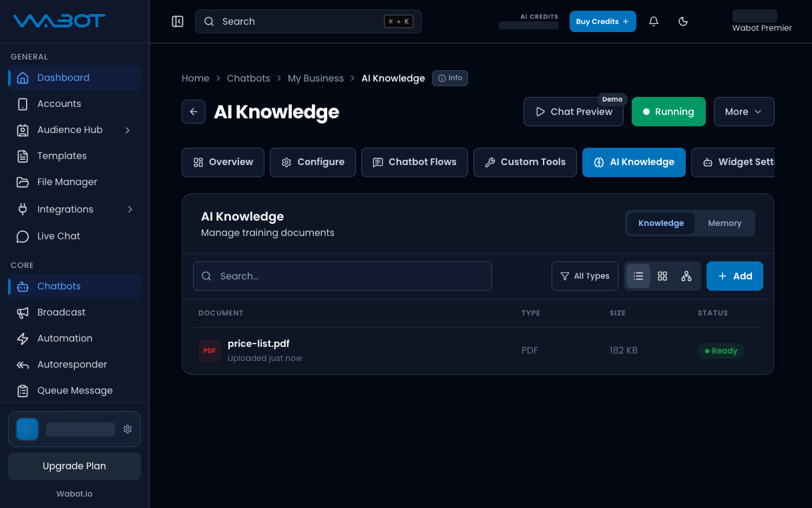
Task: Open the notifications bell
Action: click(x=654, y=21)
